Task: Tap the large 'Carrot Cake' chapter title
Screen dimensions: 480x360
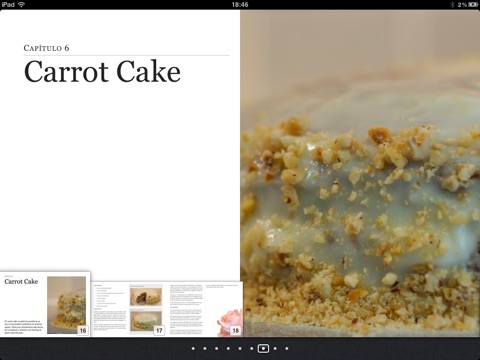Action: [102, 71]
